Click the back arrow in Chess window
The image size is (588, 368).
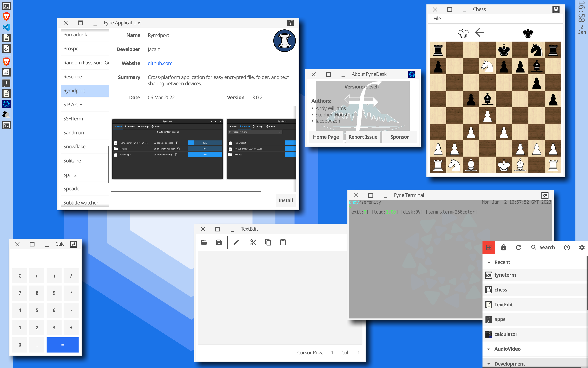[x=479, y=32]
